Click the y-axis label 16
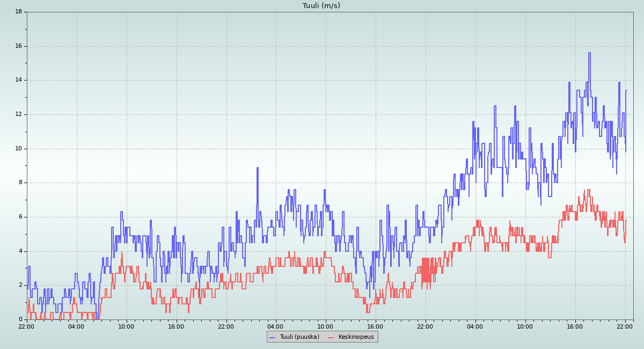The height and width of the screenshot is (349, 644). (x=18, y=46)
